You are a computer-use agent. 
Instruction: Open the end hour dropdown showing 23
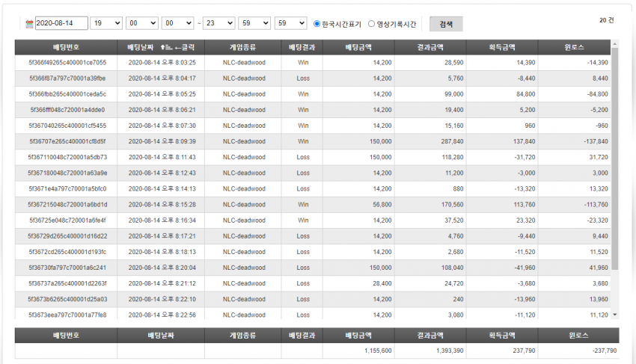pyautogui.click(x=218, y=23)
